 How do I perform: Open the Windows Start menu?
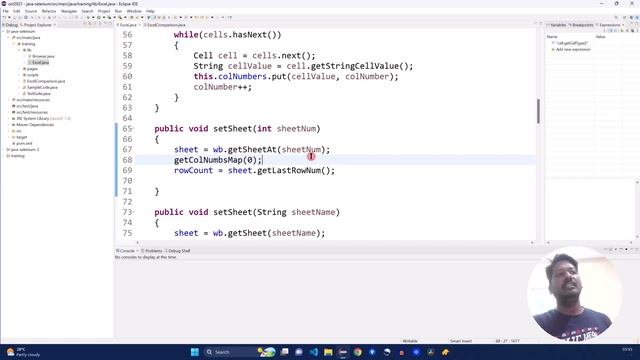coord(195,352)
